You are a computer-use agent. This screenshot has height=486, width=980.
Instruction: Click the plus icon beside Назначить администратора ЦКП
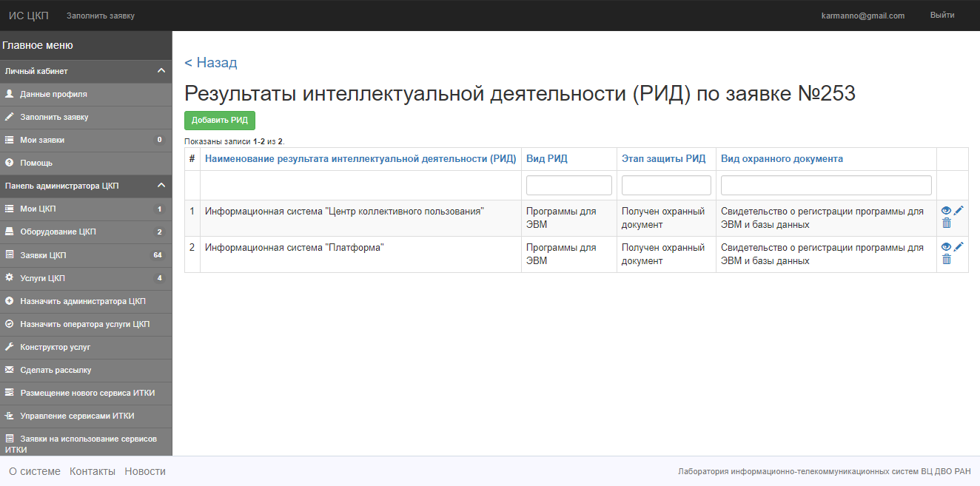pyautogui.click(x=10, y=301)
